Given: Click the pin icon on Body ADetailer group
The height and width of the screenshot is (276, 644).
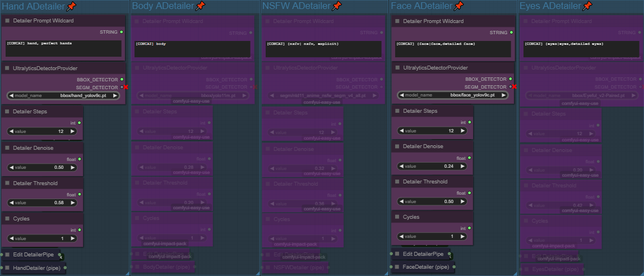Looking at the screenshot, I should tap(200, 6).
